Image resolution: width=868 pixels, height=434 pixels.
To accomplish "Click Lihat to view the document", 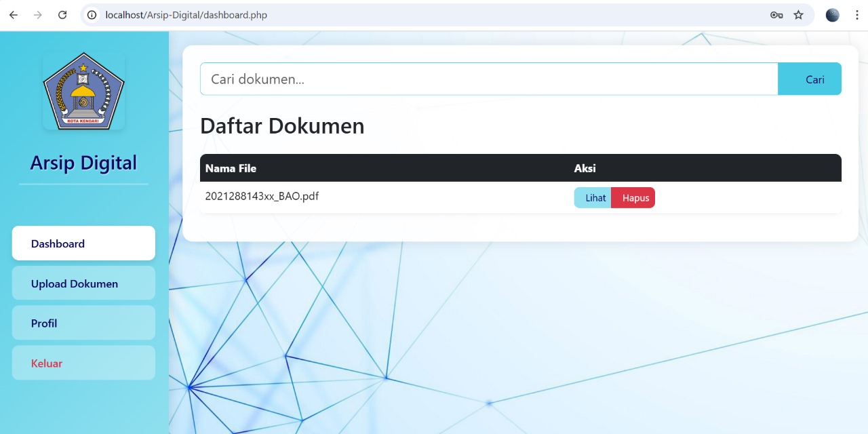I will [x=594, y=197].
